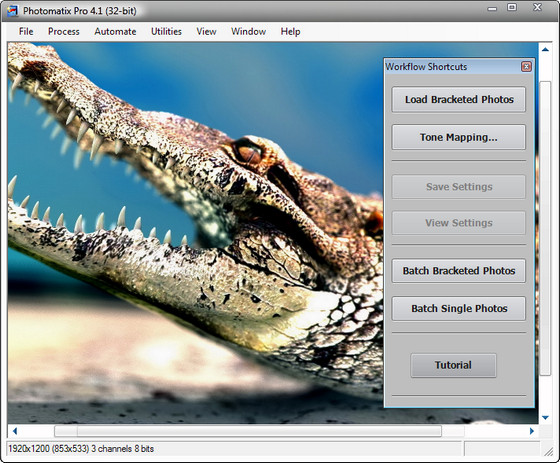Open the Tutorial
This screenshot has width=560, height=463.
[453, 365]
